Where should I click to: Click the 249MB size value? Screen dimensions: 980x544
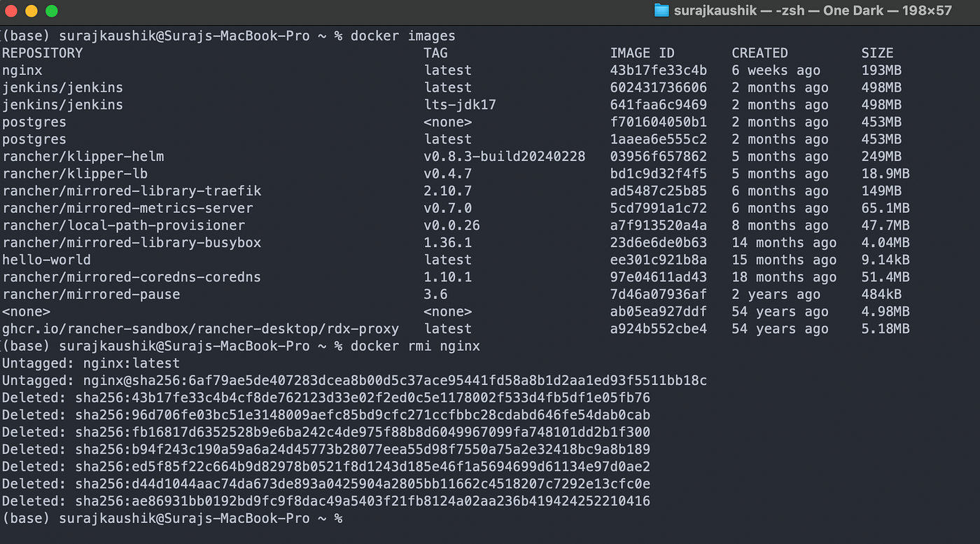click(881, 157)
